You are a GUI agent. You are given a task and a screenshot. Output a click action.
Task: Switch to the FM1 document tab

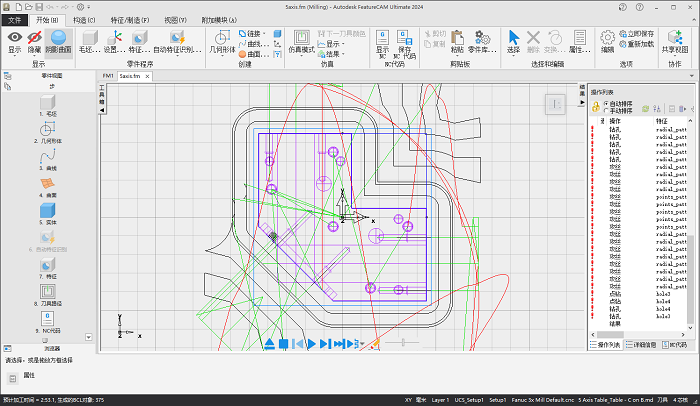(x=107, y=75)
